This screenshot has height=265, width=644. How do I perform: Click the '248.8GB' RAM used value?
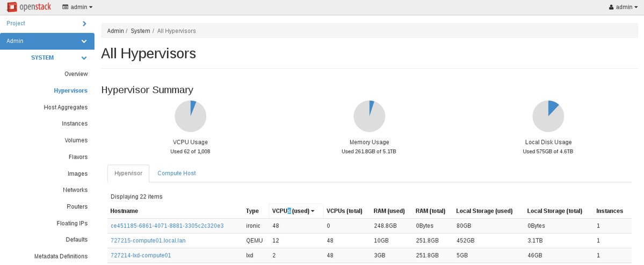tap(385, 226)
